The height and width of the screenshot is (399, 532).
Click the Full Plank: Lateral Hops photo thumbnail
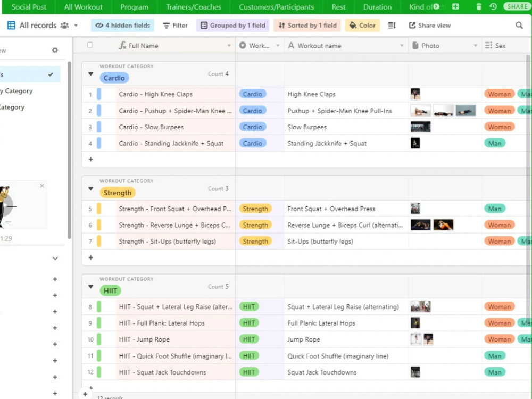415,323
